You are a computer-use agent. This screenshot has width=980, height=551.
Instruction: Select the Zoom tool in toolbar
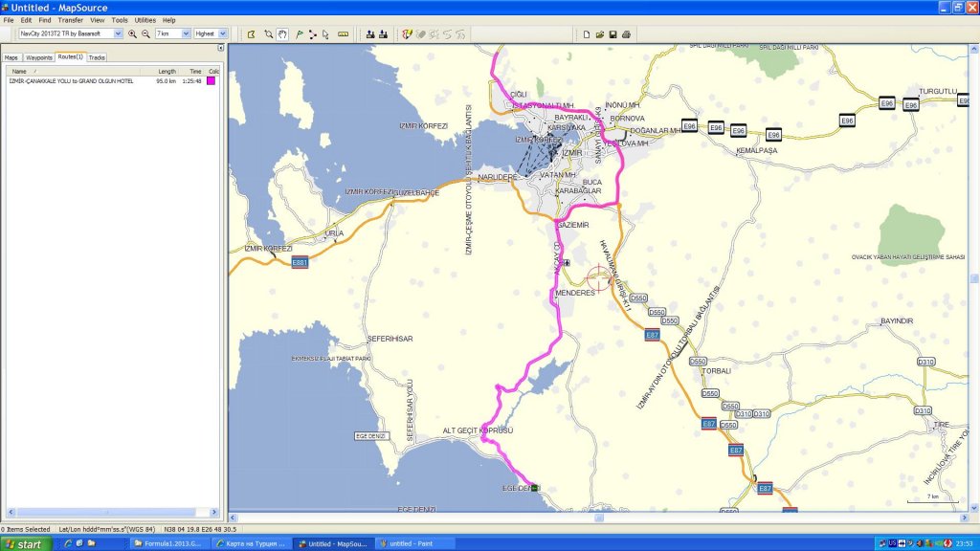click(x=269, y=34)
